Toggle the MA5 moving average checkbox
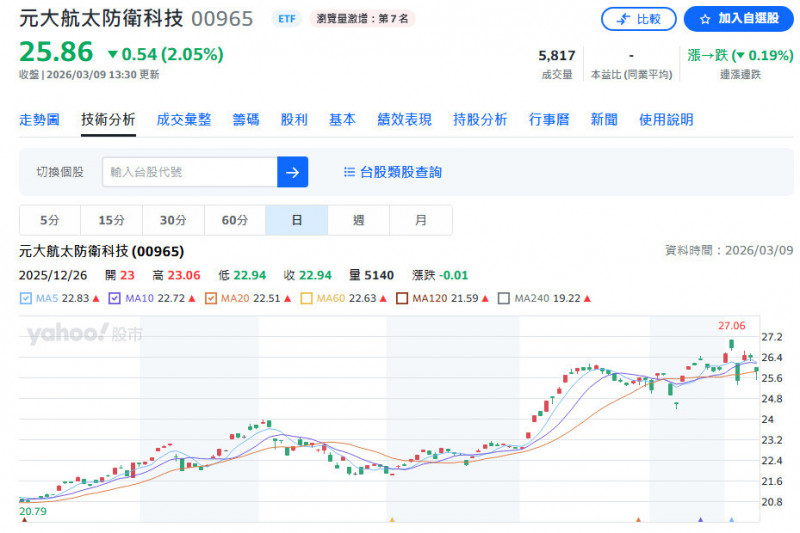Image resolution: width=800 pixels, height=533 pixels. coord(26,298)
